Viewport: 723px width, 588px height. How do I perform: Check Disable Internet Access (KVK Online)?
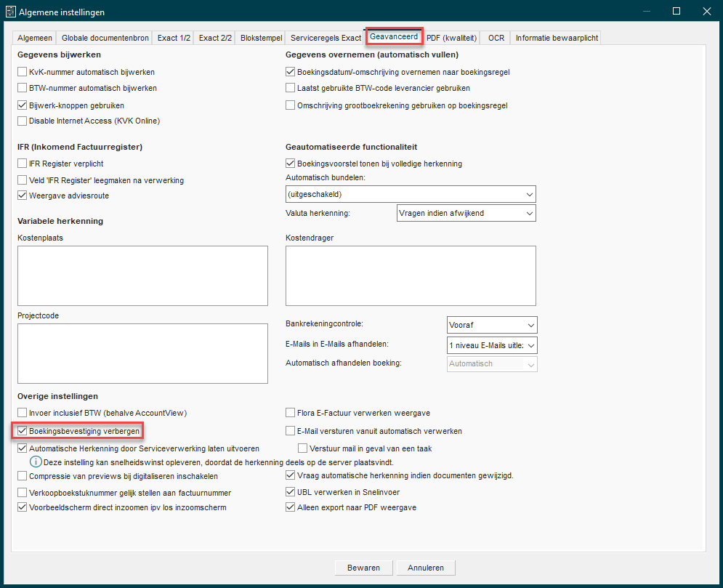tap(23, 121)
